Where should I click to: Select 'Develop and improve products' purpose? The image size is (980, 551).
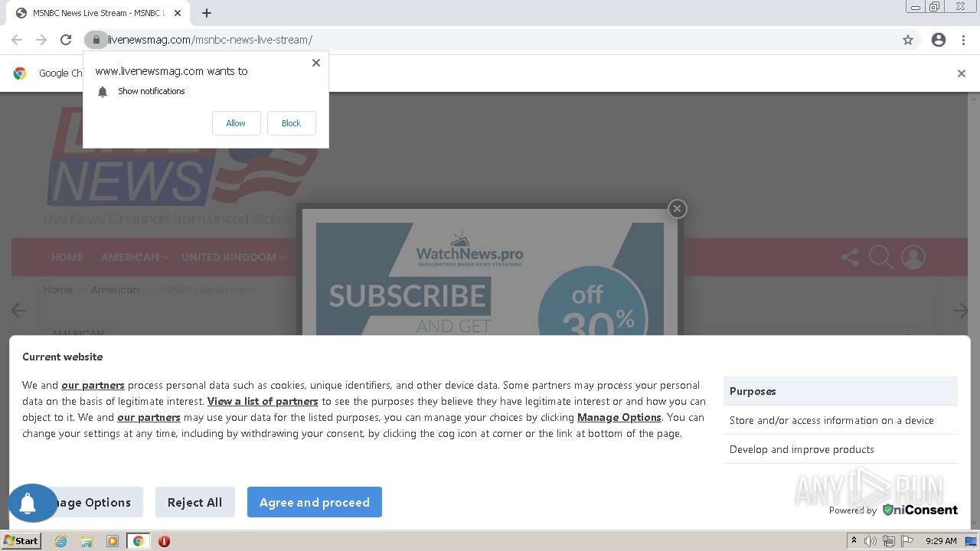[x=840, y=449]
